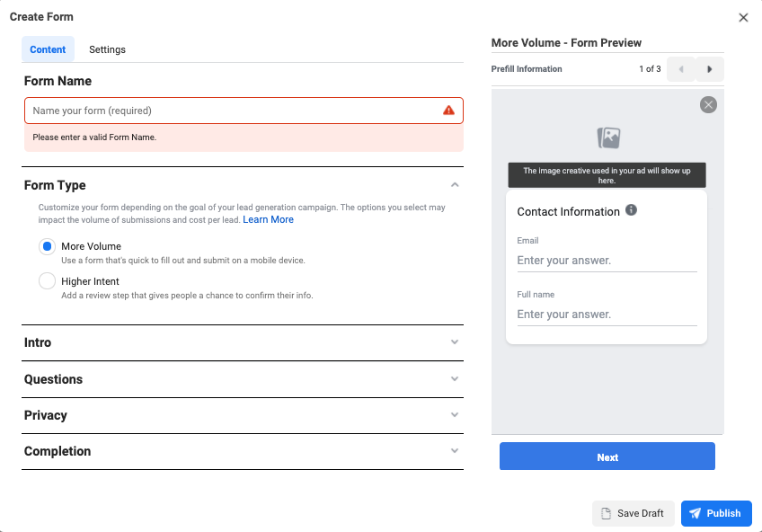Save the form as a draft
Viewport: 762px width, 532px height.
pos(633,513)
